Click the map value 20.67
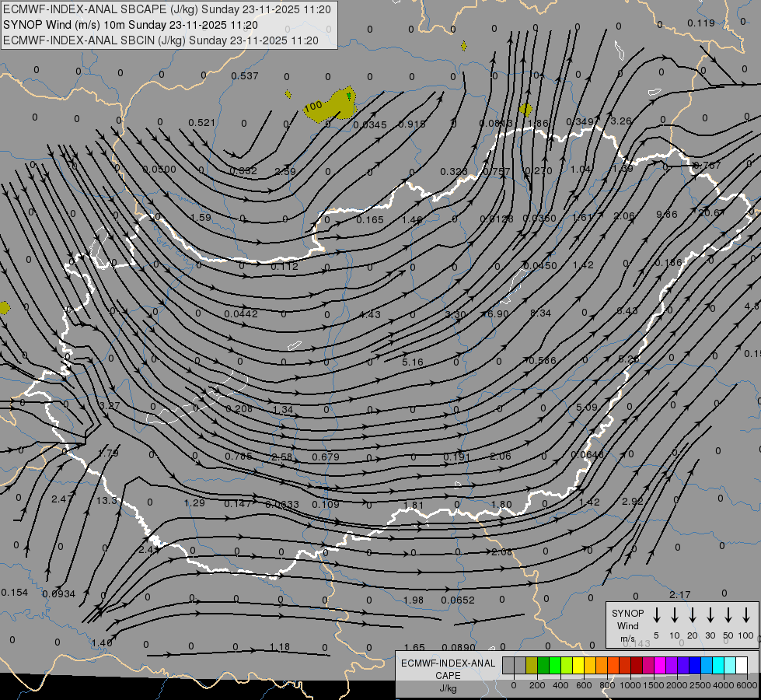The height and width of the screenshot is (700, 761). 711,212
